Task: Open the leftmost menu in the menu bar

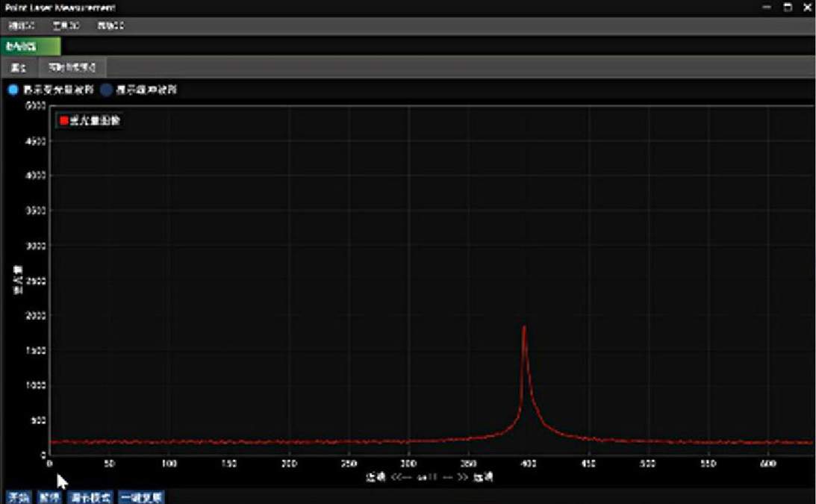Action: coord(22,26)
